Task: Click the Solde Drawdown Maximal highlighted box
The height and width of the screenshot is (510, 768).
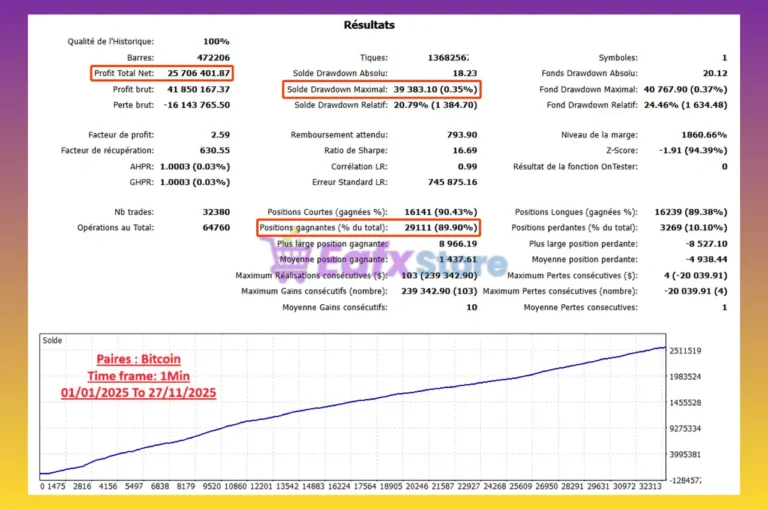Action: click(381, 89)
